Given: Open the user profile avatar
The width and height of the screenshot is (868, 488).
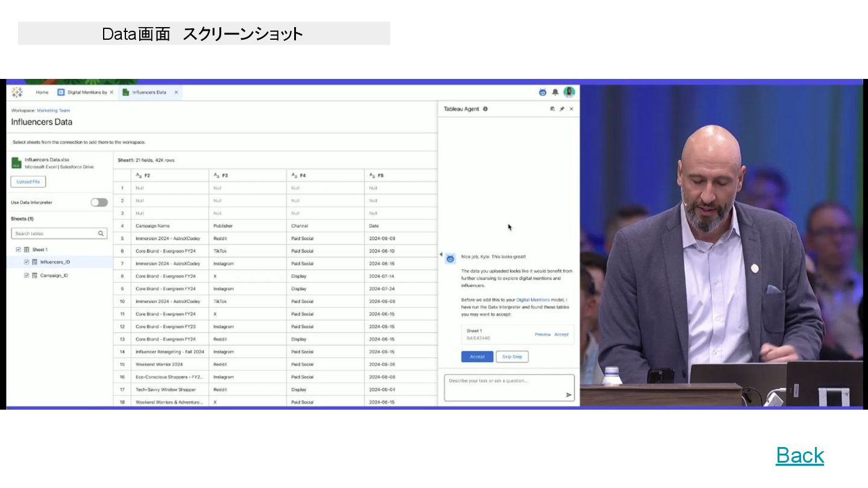Looking at the screenshot, I should pos(569,92).
